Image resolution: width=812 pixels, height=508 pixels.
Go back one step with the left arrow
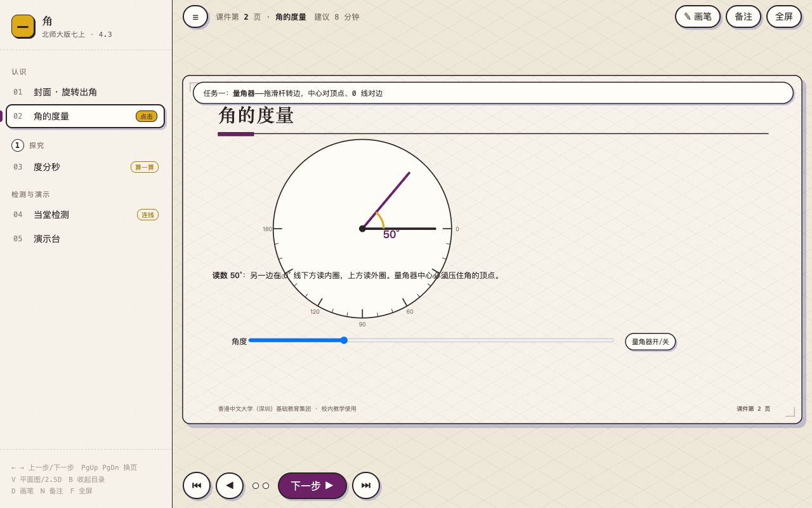coord(230,486)
